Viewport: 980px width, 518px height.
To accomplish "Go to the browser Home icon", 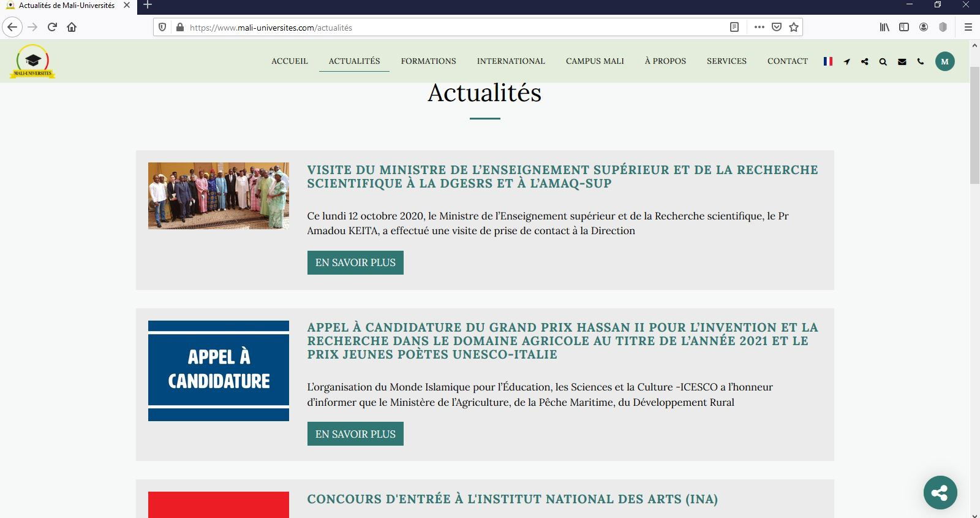I will pos(72,27).
